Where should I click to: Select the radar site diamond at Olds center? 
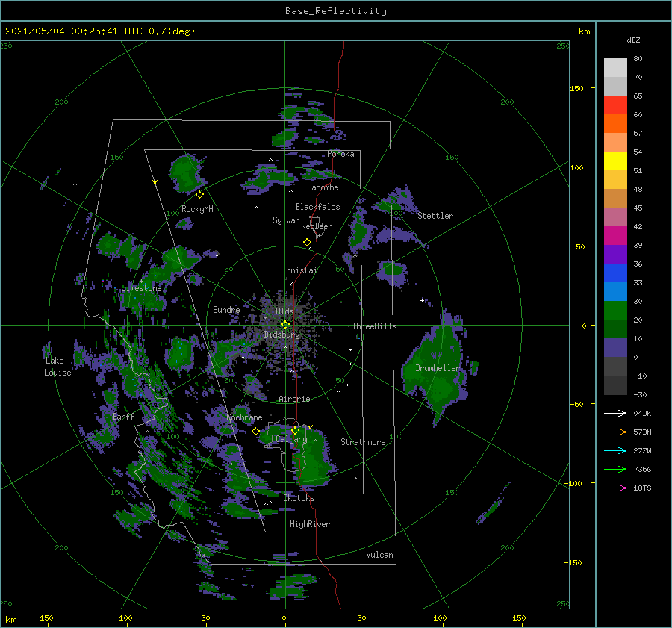285,325
